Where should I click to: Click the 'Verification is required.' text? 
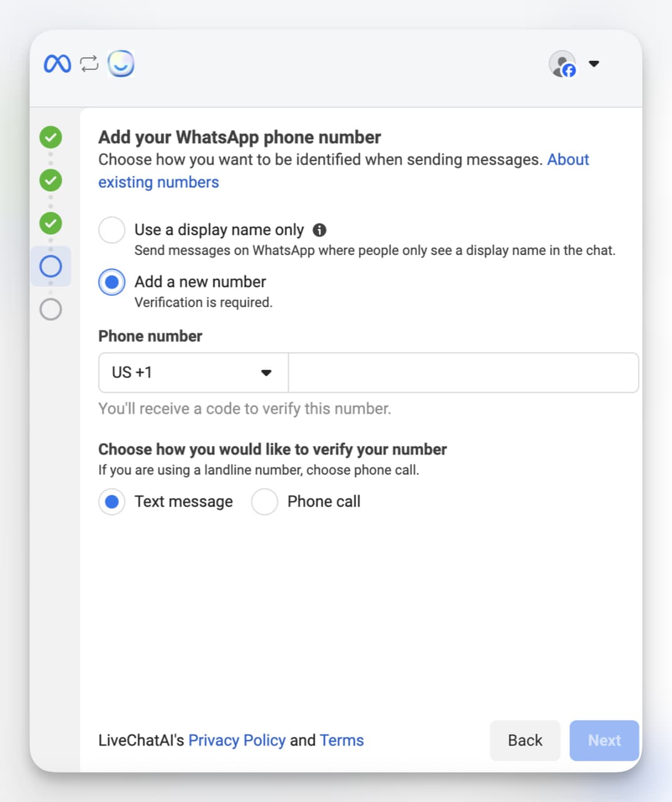[x=204, y=302]
